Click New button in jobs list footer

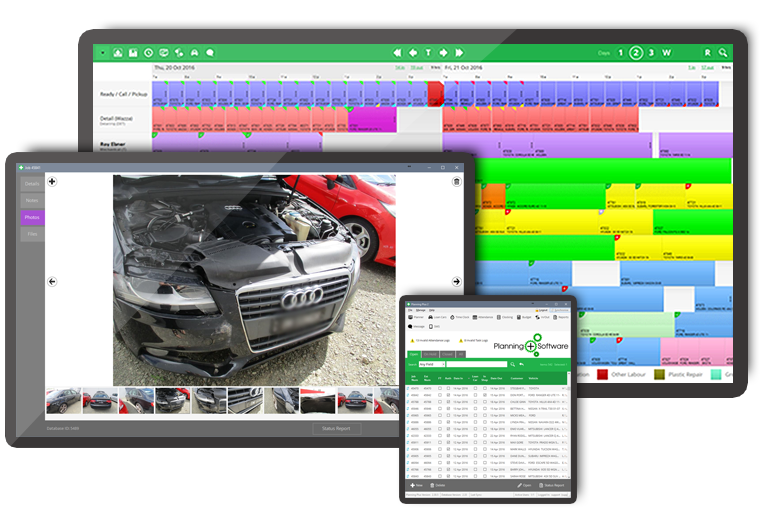point(417,485)
